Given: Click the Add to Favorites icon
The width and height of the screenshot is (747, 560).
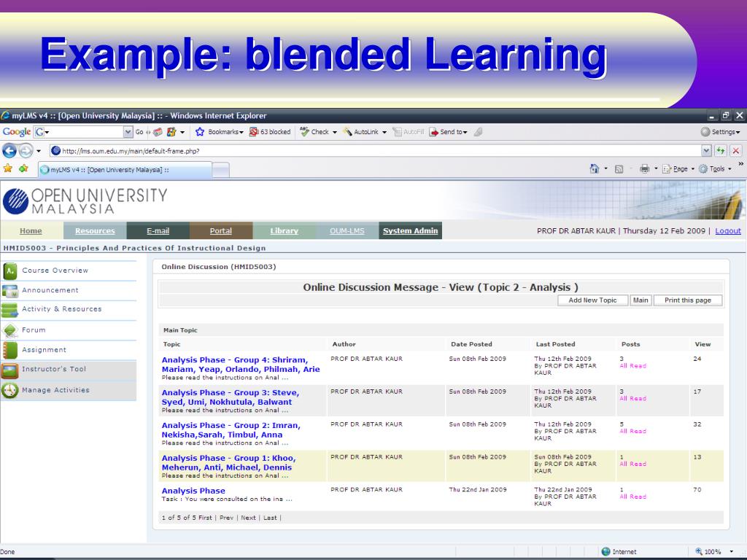Looking at the screenshot, I should 23,168.
